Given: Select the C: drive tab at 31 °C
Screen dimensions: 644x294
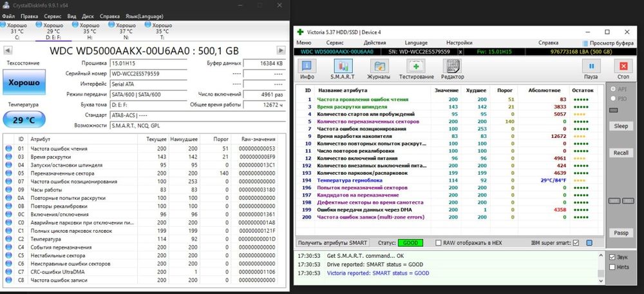Looking at the screenshot, I should coord(17,31).
